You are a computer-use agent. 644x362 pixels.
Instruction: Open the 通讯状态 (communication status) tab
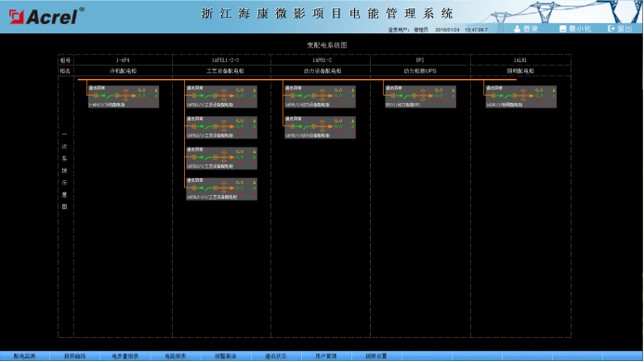tap(276, 356)
